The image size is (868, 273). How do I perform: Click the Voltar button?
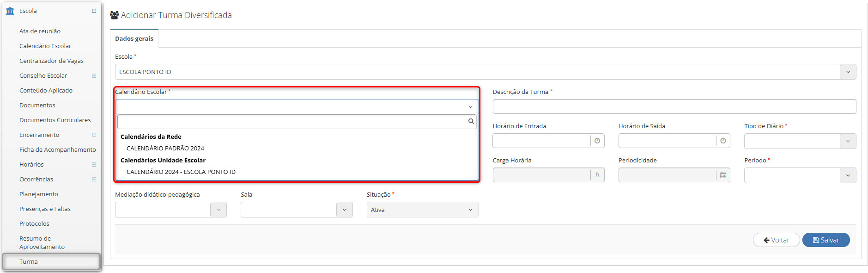click(776, 240)
